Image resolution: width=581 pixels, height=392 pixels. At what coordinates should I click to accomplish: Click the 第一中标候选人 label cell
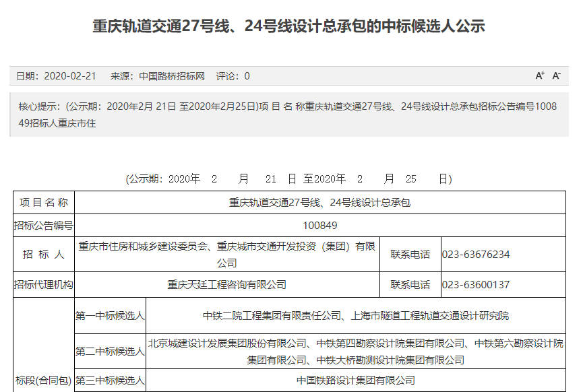point(110,316)
